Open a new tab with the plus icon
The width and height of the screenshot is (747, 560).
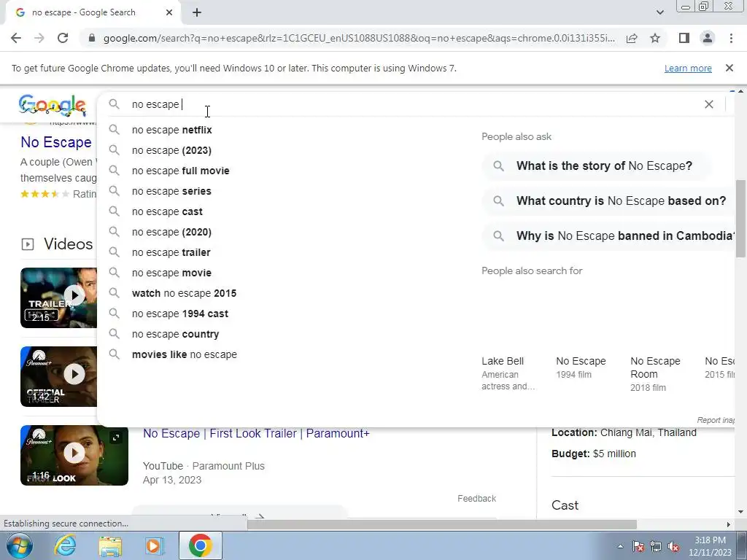tap(197, 13)
